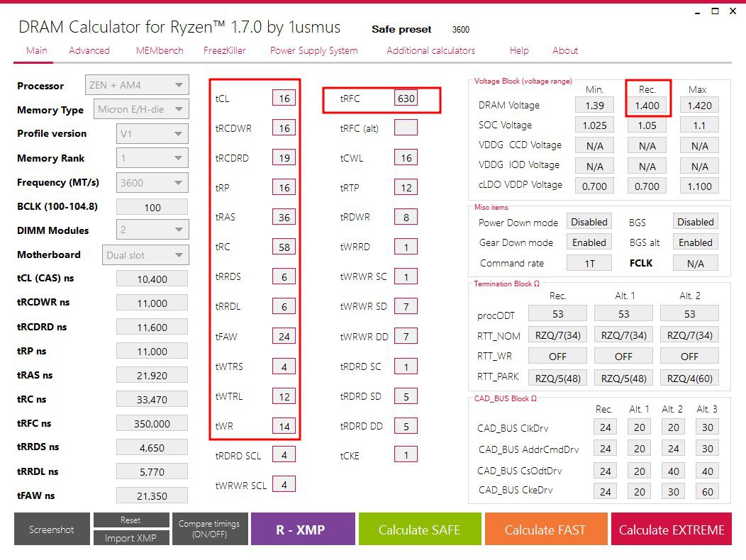The image size is (746, 560).
Task: Click recommended procODT value 53
Action: coord(557,313)
